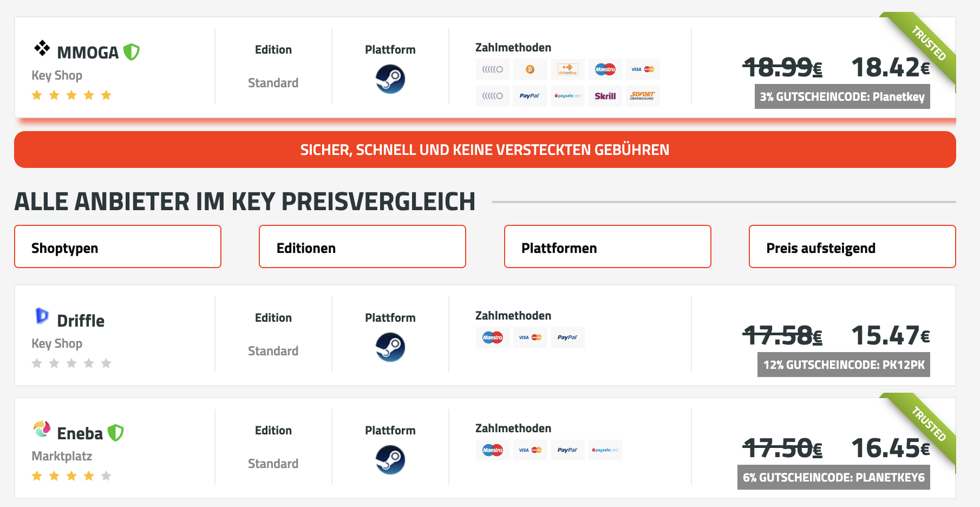Screen dimensions: 980x507
Task: Click the green trusted shield next to MMOGA
Action: tap(132, 52)
